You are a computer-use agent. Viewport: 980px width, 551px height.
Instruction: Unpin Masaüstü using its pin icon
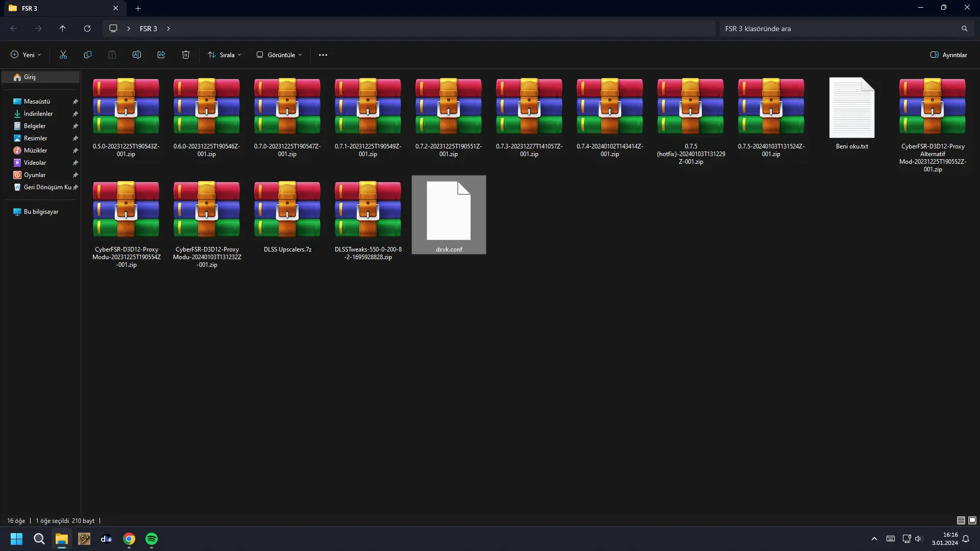tap(76, 102)
